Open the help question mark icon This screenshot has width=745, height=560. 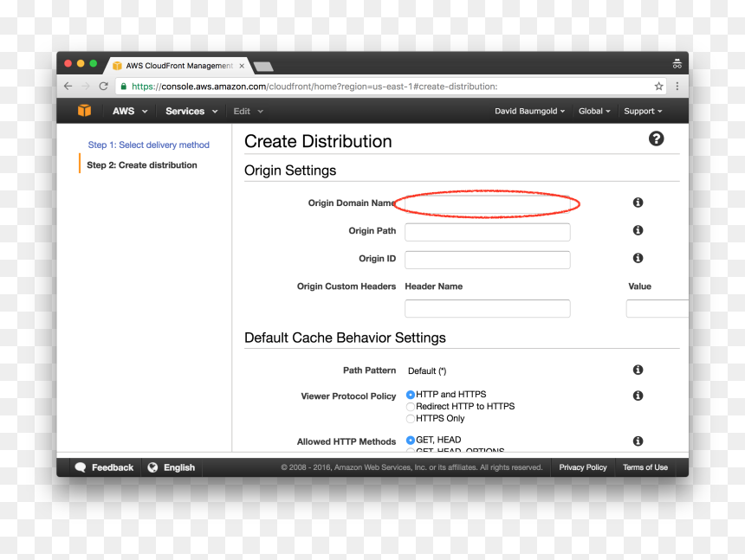pyautogui.click(x=656, y=138)
